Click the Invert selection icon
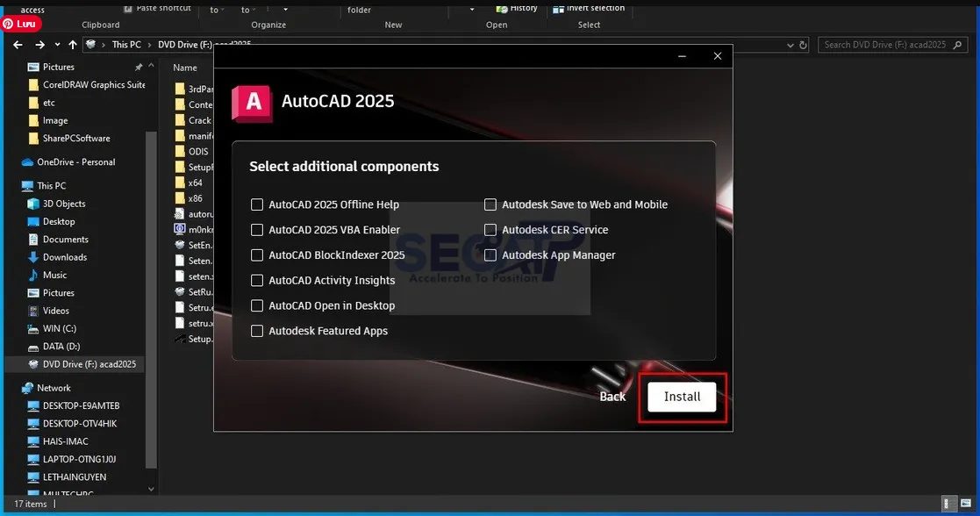Image resolution: width=980 pixels, height=516 pixels. [557, 9]
